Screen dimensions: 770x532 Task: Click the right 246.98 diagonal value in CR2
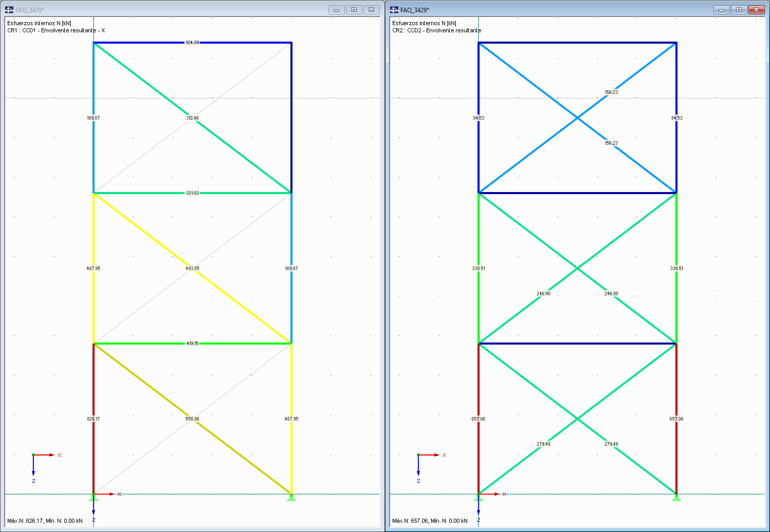click(611, 294)
